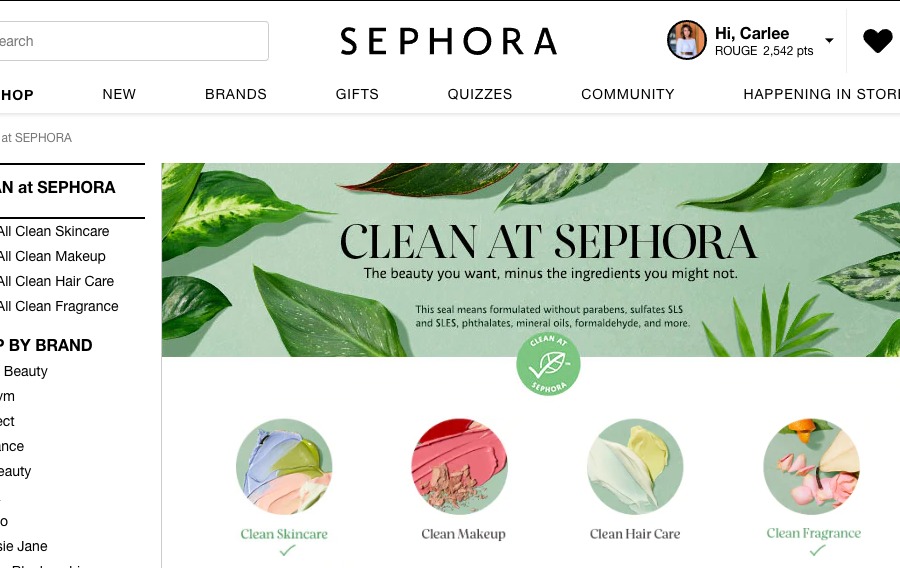Click the Clean at Sephora leafy banner
The width and height of the screenshot is (900, 568).
[x=531, y=260]
